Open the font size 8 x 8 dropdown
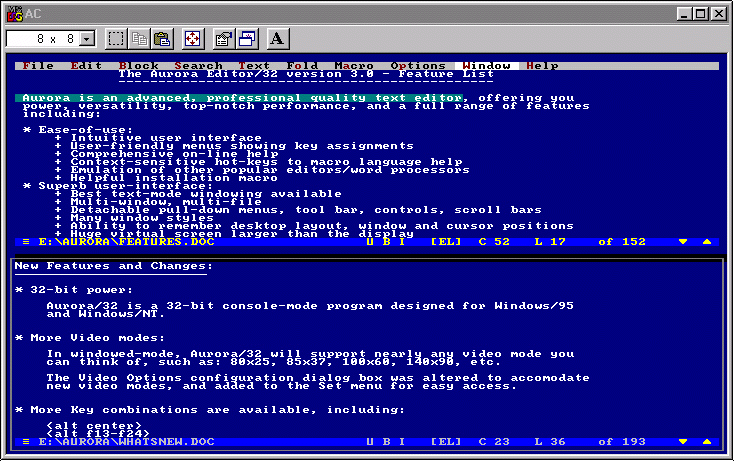Screen dimensions: 734x461 click(87, 39)
